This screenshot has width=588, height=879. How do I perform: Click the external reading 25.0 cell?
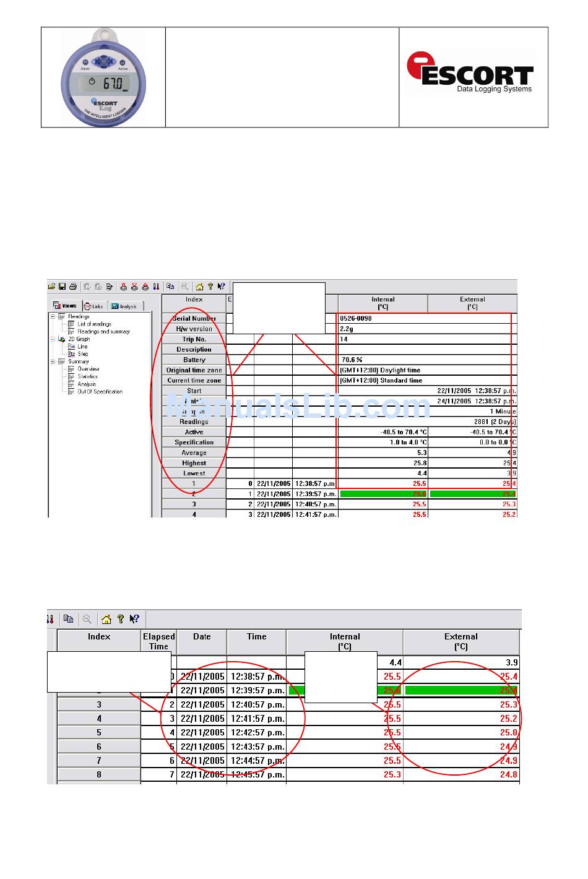tap(461, 732)
